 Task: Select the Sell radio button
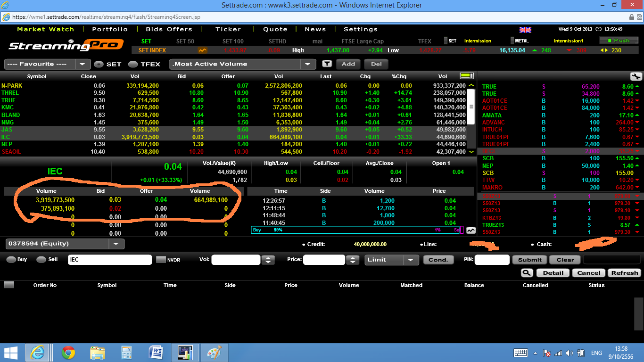click(x=41, y=260)
